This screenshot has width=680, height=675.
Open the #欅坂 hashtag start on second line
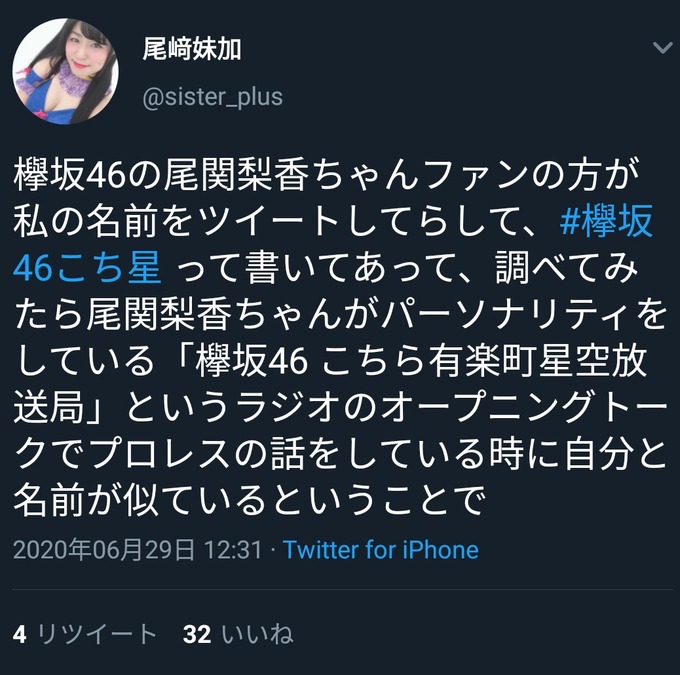[x=606, y=221]
